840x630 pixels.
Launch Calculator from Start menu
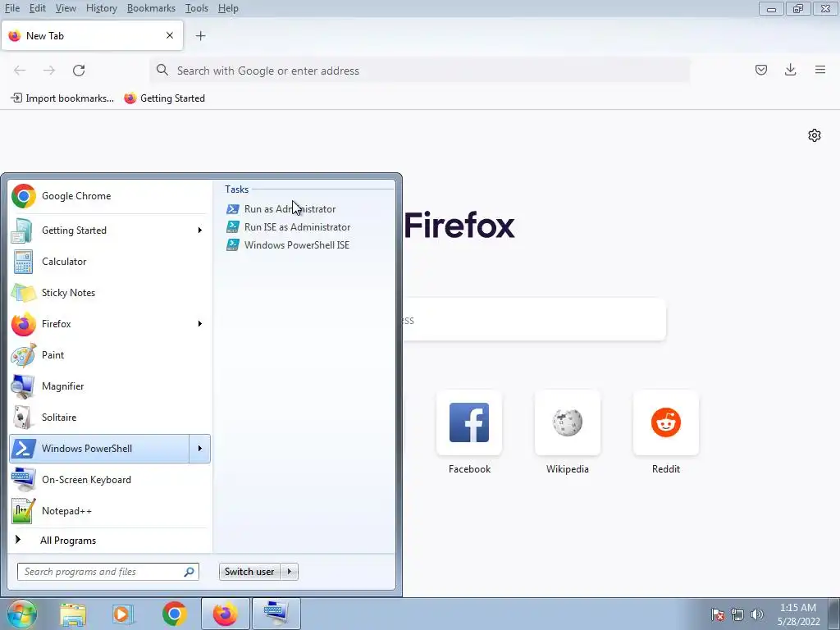(109, 262)
